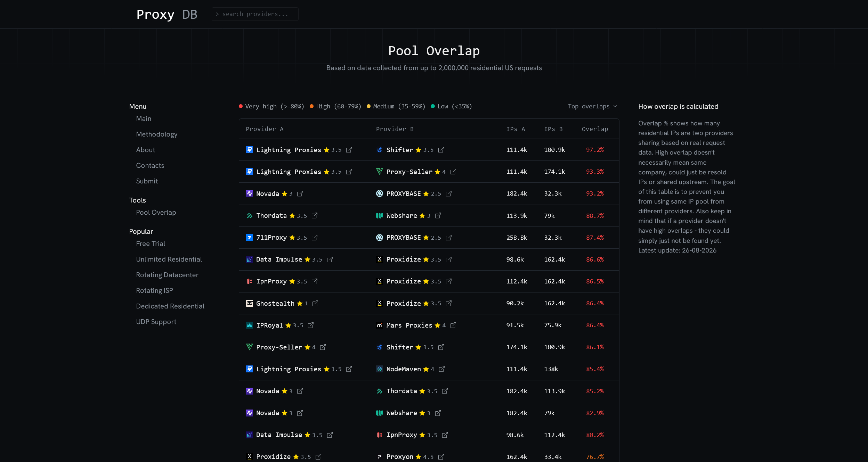Viewport: 868px width, 462px height.
Task: Open the Ghostealth external link icon
Action: tap(315, 303)
